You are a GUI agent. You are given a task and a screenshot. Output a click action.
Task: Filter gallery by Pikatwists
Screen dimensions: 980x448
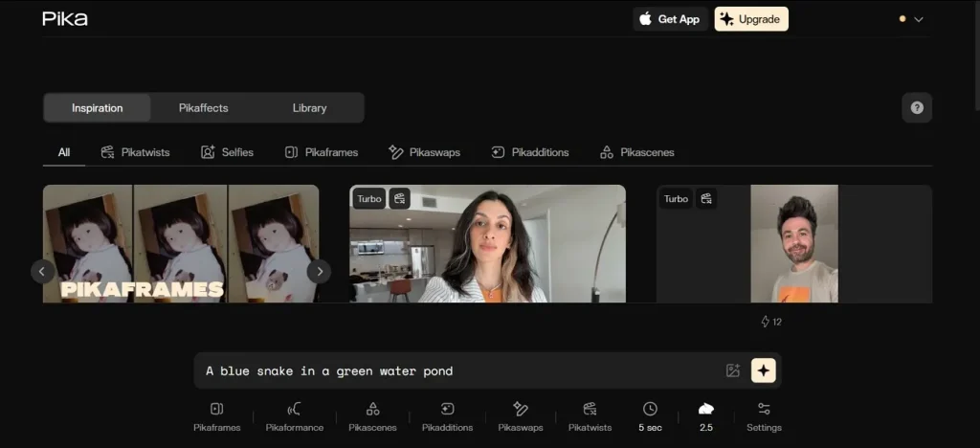point(135,152)
